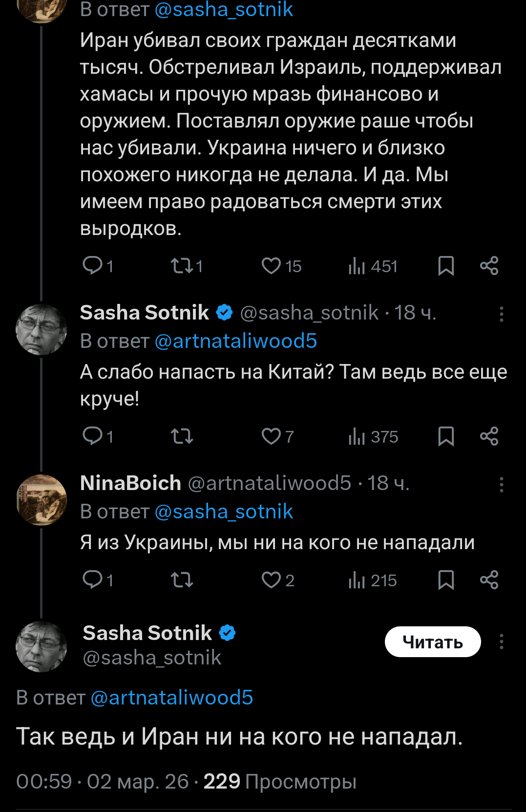
Task: View the 229 Просмотры count
Action: (x=280, y=781)
